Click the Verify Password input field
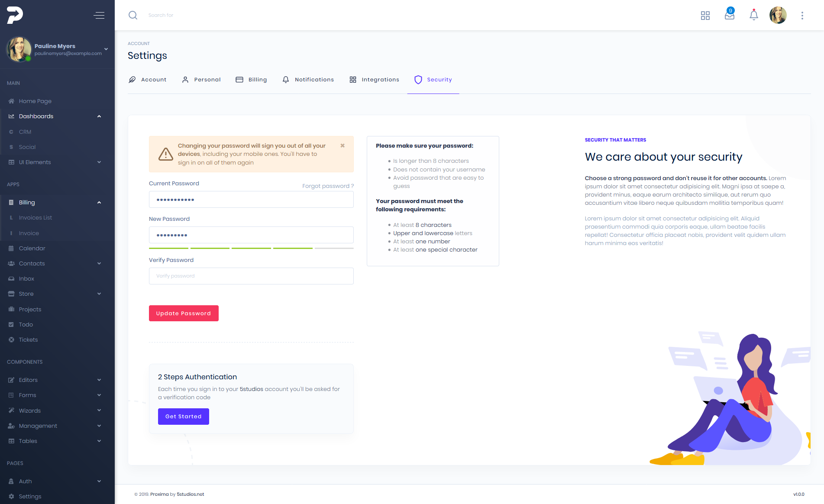Viewport: 824px width, 504px height. click(x=251, y=276)
